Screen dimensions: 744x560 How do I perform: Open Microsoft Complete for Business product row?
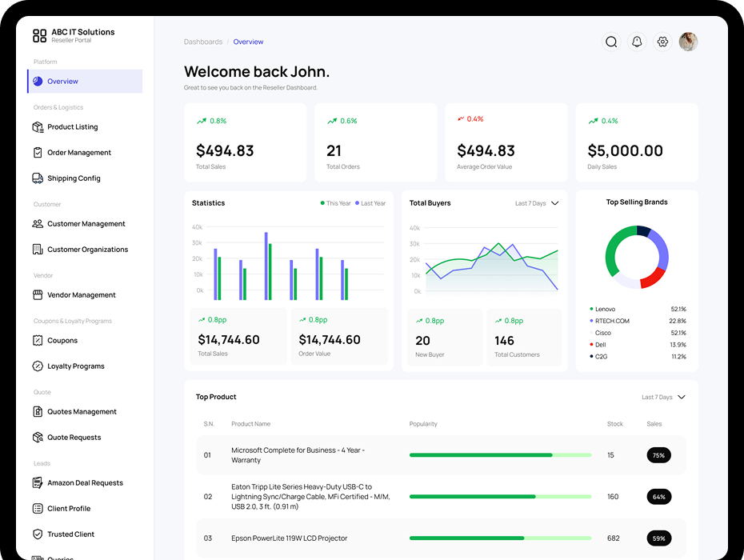click(x=298, y=455)
